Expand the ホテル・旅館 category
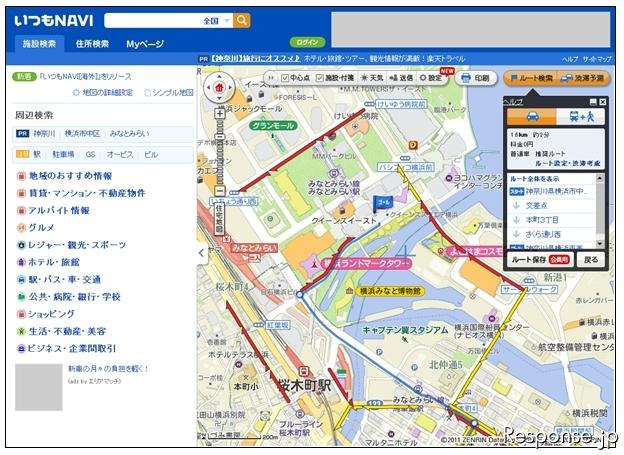624x455 pixels. tap(53, 262)
